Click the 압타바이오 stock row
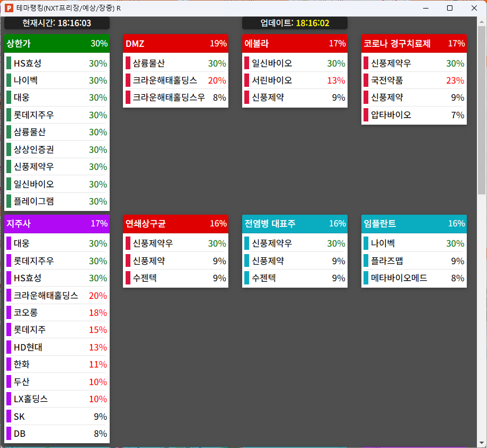Screen dimensions: 487x448 click(x=414, y=115)
